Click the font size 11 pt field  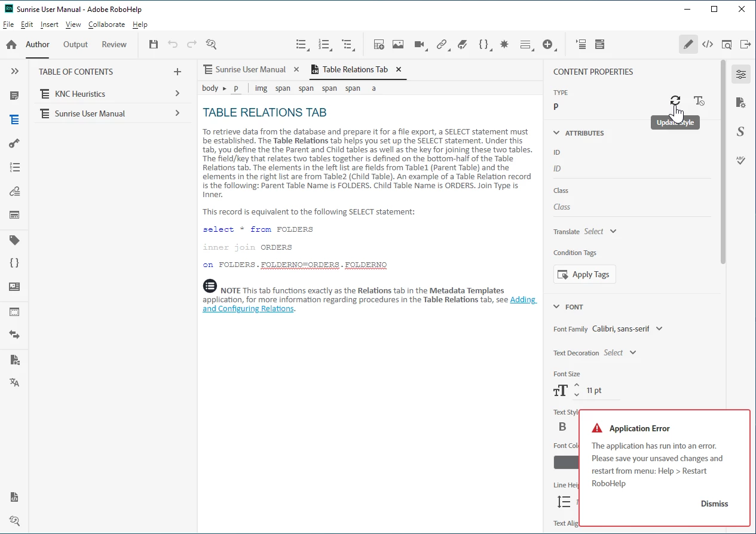click(x=602, y=391)
